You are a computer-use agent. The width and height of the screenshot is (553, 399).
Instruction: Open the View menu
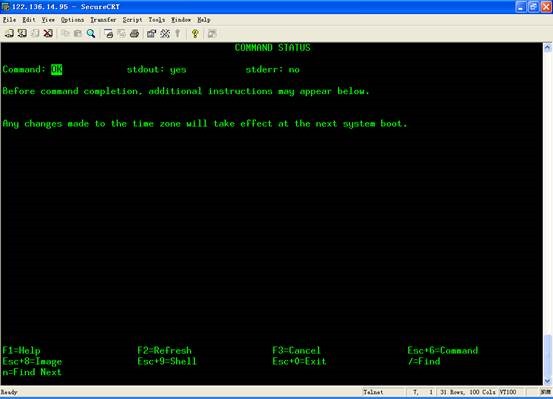[48, 20]
